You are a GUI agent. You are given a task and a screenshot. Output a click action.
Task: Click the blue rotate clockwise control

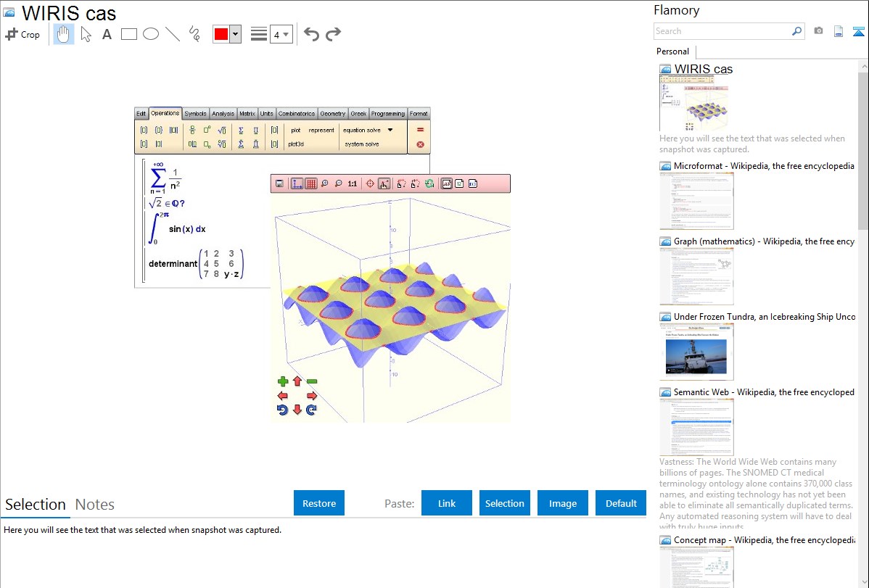tap(311, 410)
